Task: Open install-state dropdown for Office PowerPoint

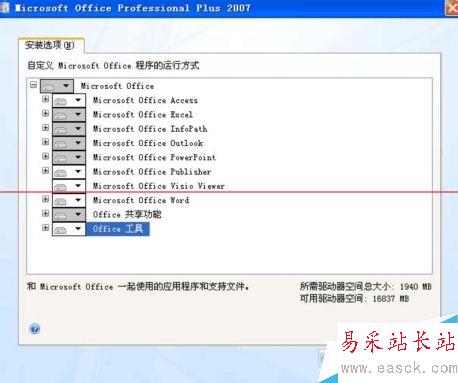Action: 69,158
